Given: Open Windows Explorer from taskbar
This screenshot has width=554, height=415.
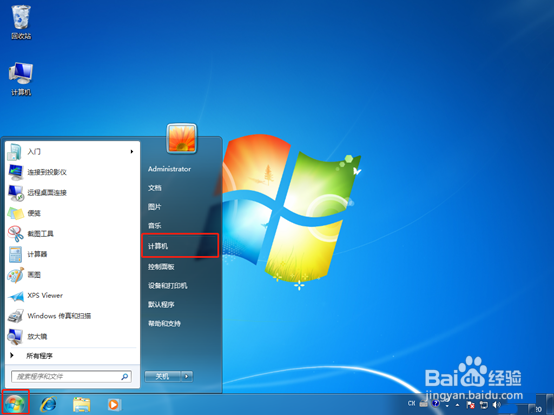Looking at the screenshot, I should coord(82,404).
